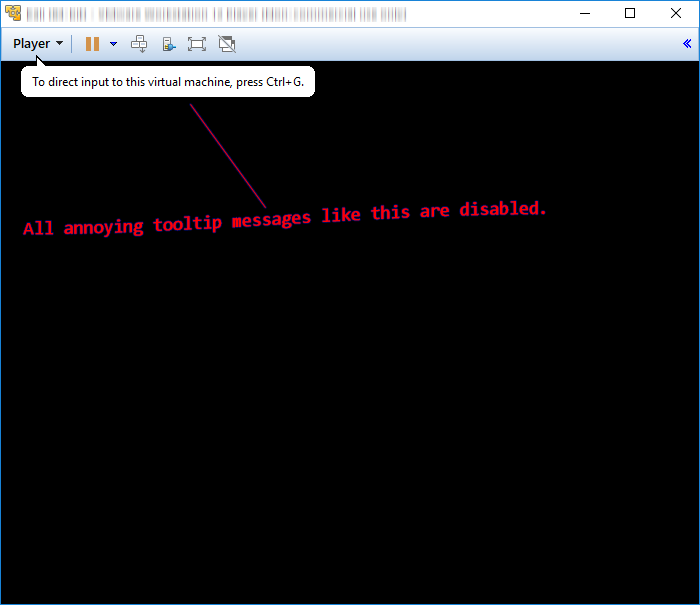Open the power options dropdown arrow beside Pause
Image resolution: width=700 pixels, height=605 pixels.
[x=113, y=44]
